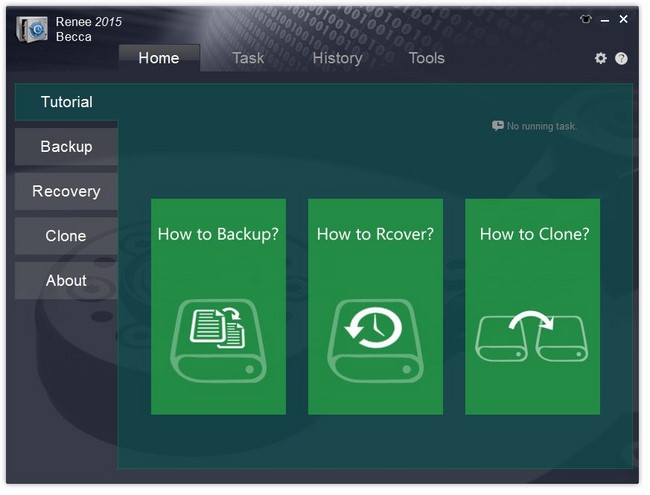Select Tutorial in the left sidebar

pos(66,102)
